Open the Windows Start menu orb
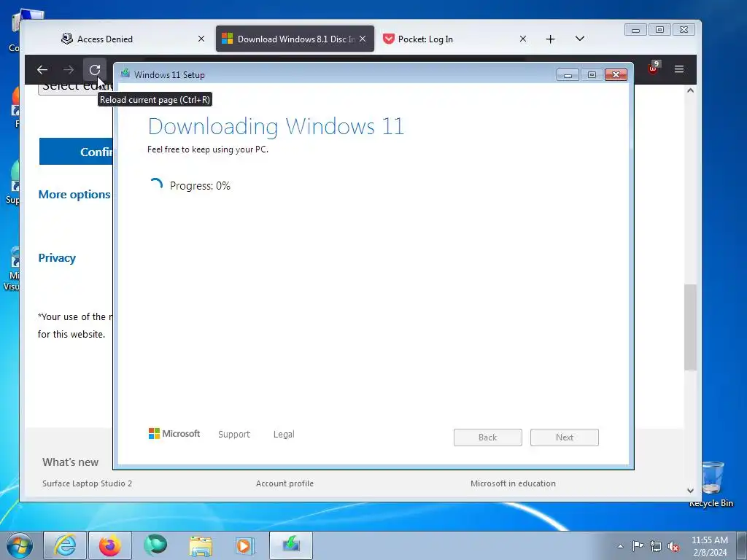 (20, 545)
